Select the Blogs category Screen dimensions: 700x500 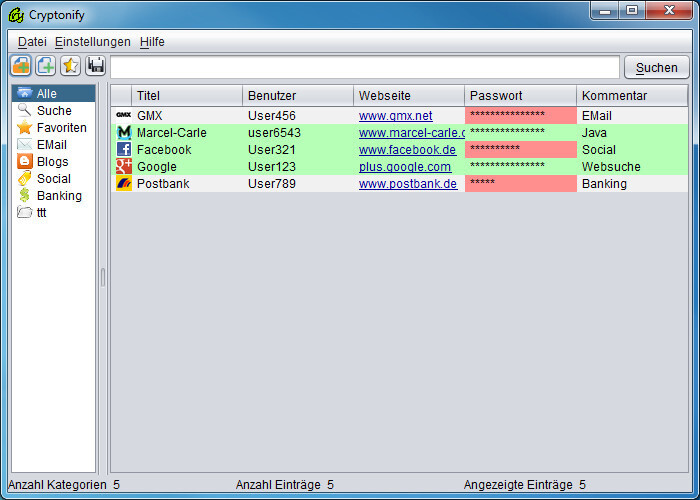(53, 162)
